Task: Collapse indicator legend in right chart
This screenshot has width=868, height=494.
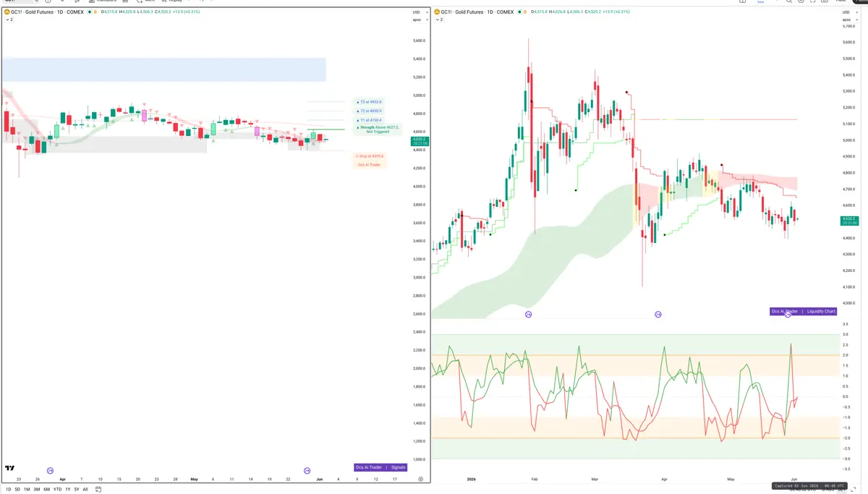Action: point(440,20)
